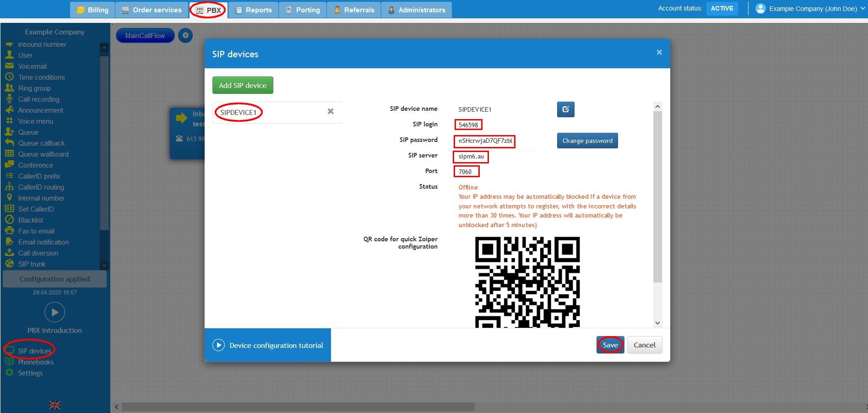Screen dimensions: 868x413
Task: Select the Announcement megaphone icon
Action: (x=9, y=110)
